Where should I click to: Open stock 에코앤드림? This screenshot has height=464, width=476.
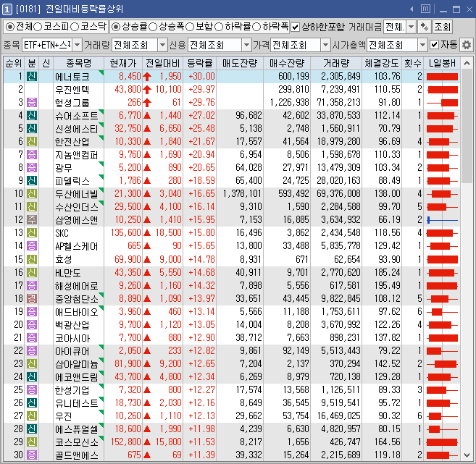(x=77, y=377)
